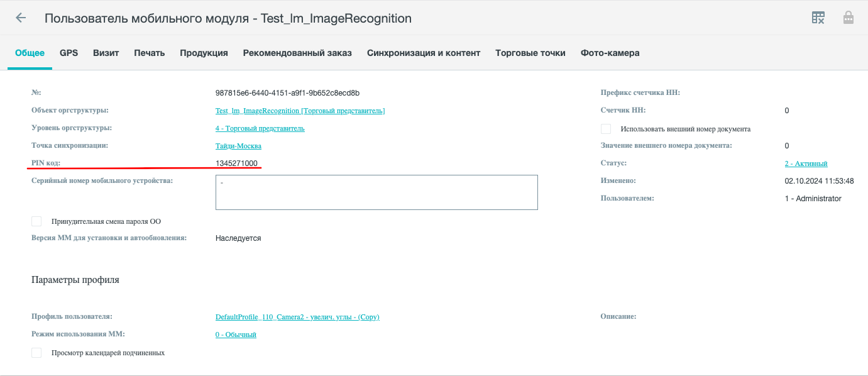Open the Тайди-Москва sync point link
Image resolution: width=868 pixels, height=376 pixels.
[238, 146]
